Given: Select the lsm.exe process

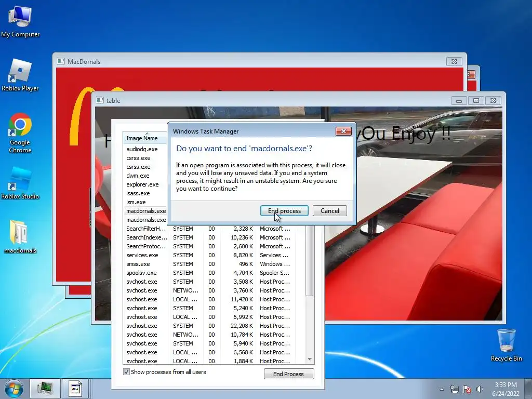Looking at the screenshot, I should tap(145, 202).
